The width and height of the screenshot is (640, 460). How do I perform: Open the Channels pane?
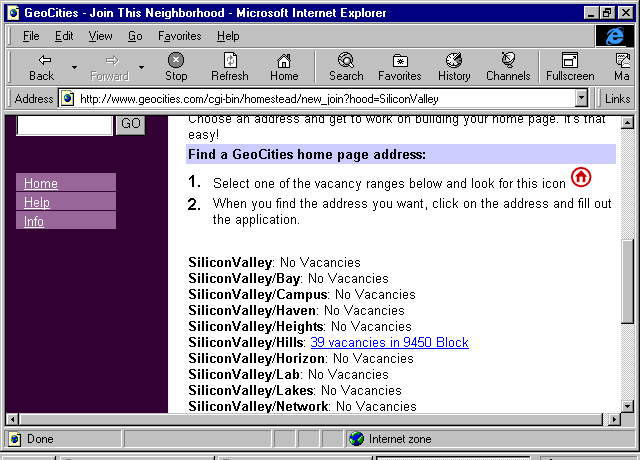point(508,67)
